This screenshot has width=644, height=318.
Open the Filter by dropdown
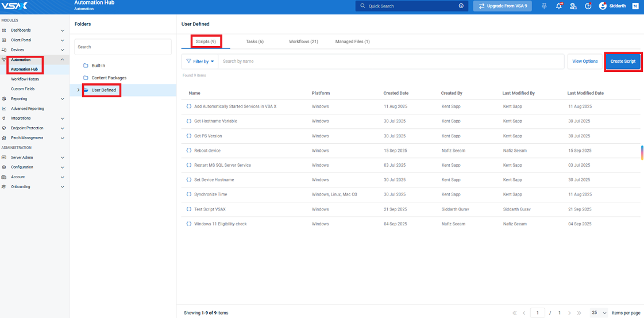(x=203, y=62)
